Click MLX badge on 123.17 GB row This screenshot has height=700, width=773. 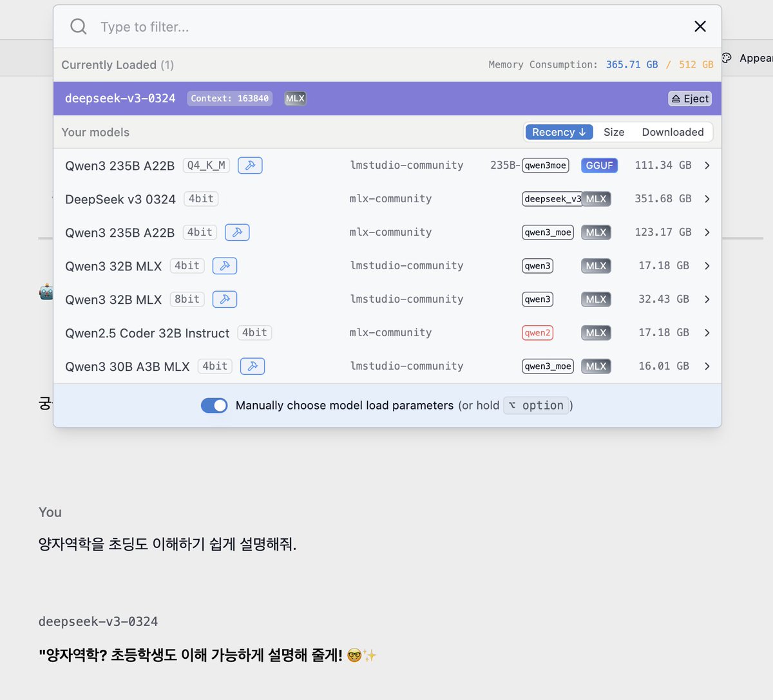tap(596, 232)
